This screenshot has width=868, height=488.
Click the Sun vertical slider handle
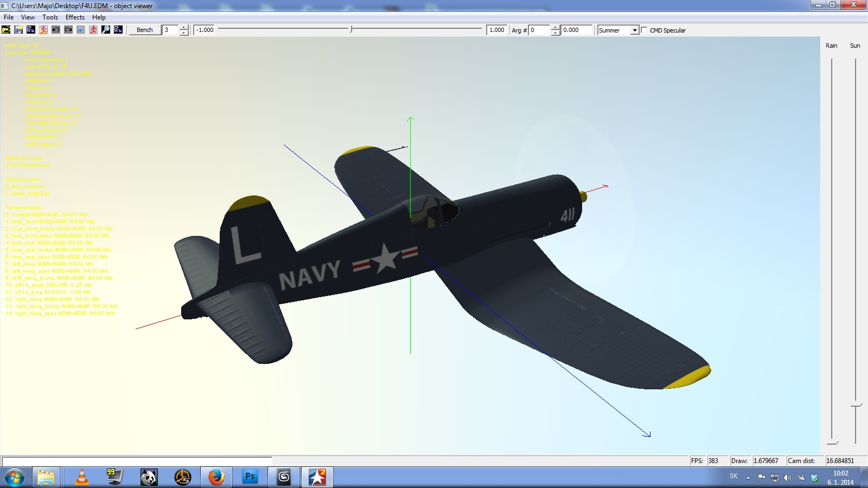856,405
